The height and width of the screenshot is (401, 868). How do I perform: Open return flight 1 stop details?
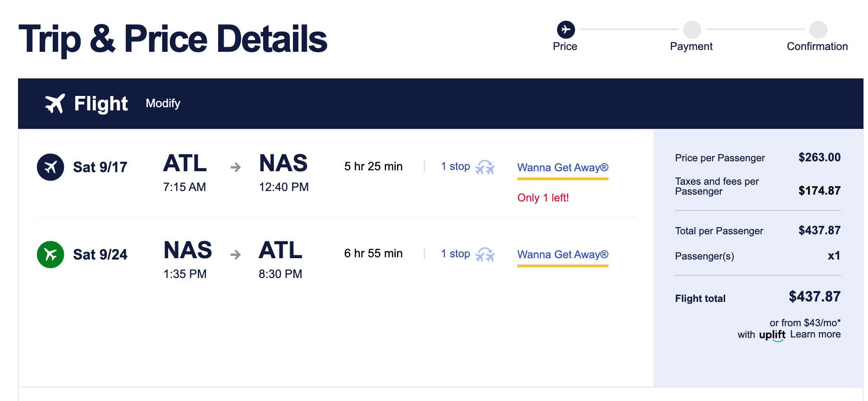coord(455,254)
